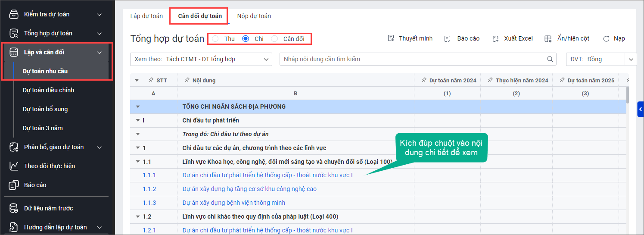Open Ẩn/hiện cột column settings icon
This screenshot has height=235, width=644.
click(548, 38)
